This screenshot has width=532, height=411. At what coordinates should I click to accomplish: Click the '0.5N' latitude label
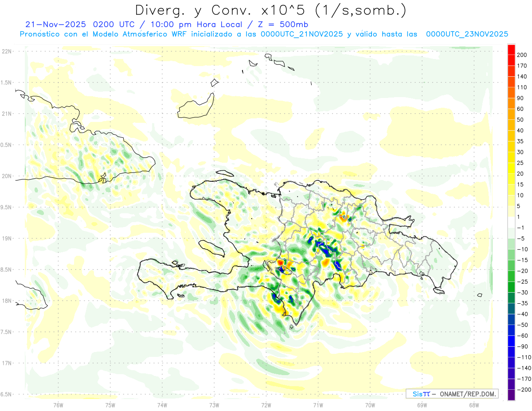(x=6, y=145)
